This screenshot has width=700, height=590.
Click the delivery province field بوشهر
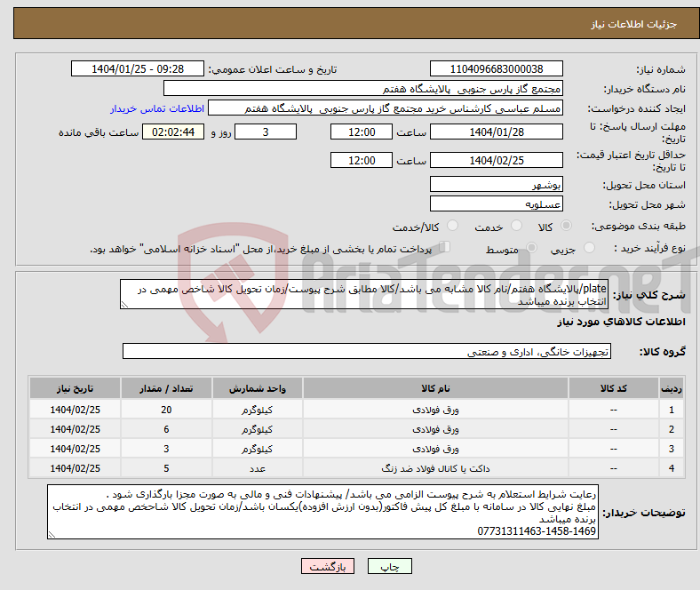click(x=496, y=185)
